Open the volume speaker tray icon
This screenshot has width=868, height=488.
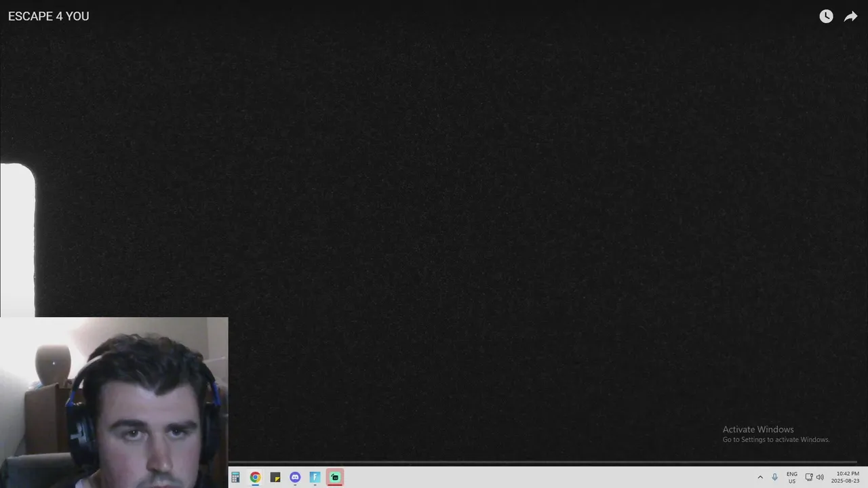820,477
